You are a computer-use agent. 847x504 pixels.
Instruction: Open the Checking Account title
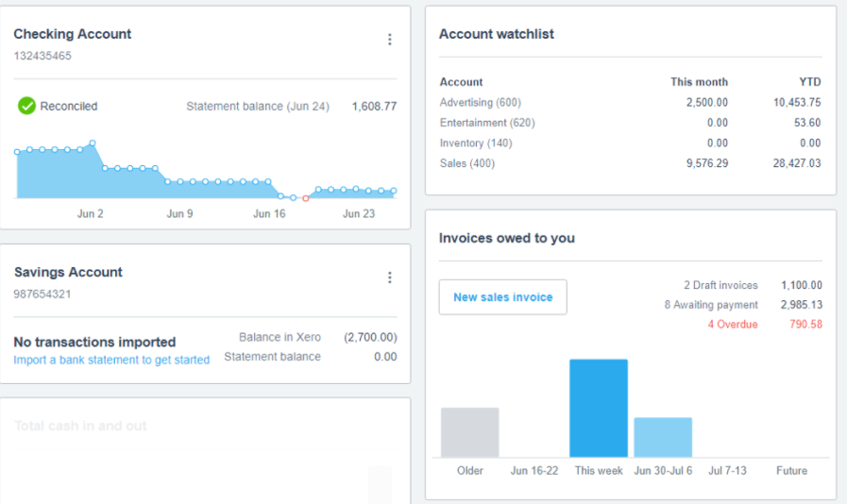(73, 34)
